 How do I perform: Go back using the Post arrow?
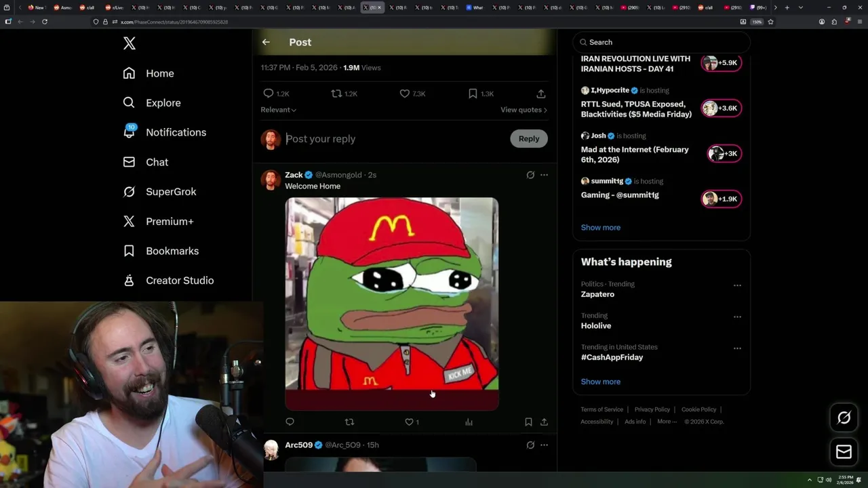click(266, 42)
